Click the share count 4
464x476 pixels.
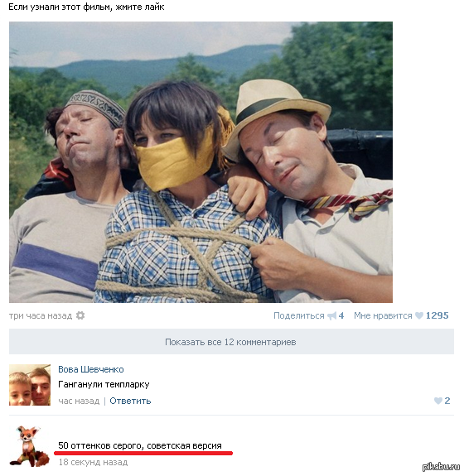pyautogui.click(x=341, y=315)
